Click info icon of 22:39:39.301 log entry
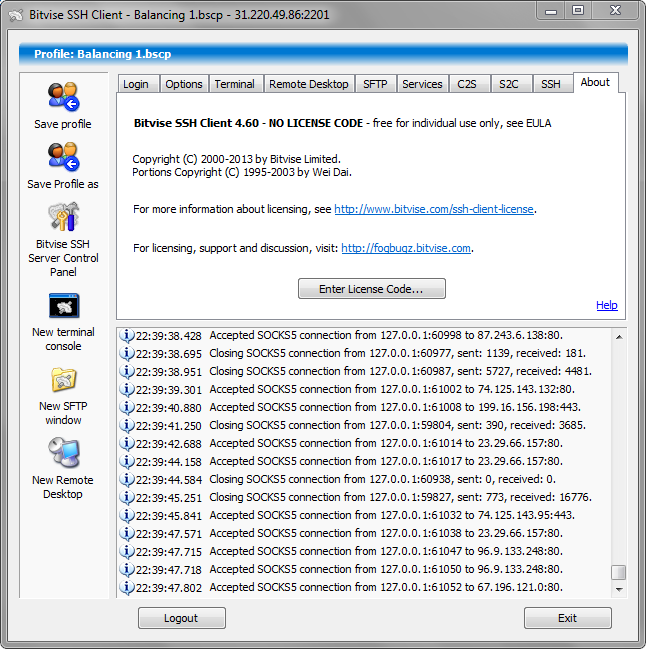Viewport: 646px width, 649px height. [127, 389]
